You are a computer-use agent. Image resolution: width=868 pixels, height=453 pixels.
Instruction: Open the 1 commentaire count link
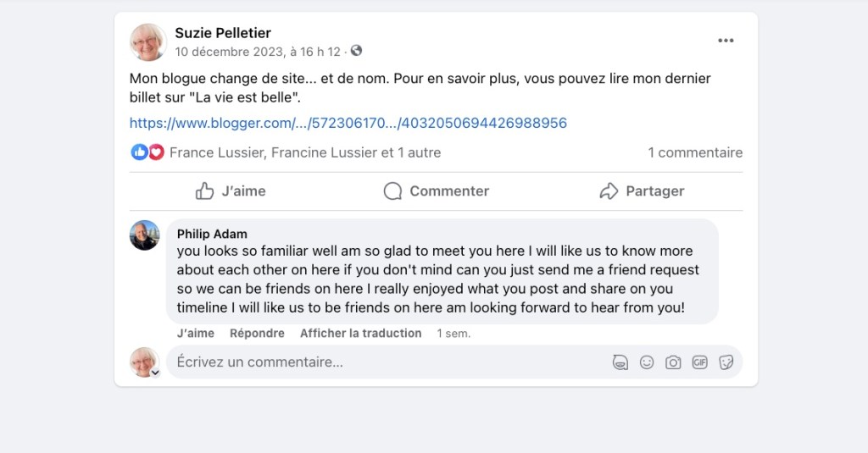pyautogui.click(x=695, y=152)
